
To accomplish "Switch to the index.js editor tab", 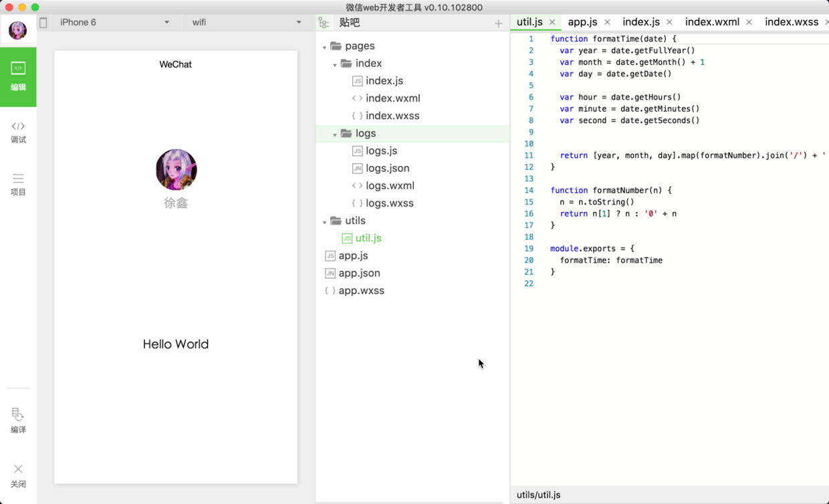I will pos(641,22).
